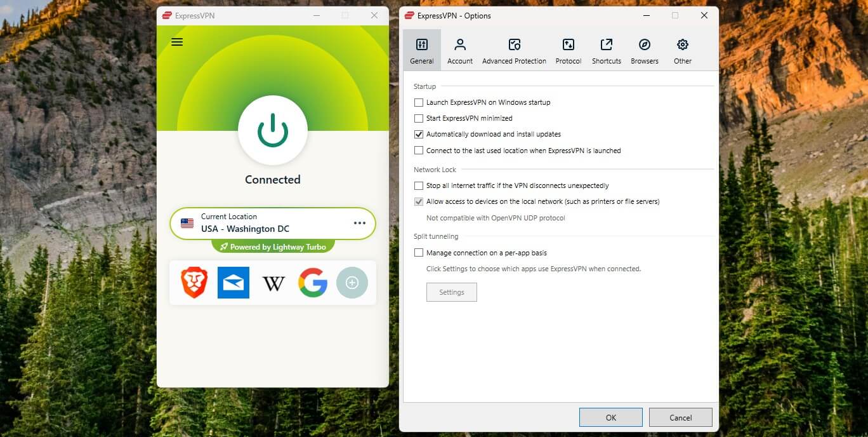Go to the Shortcuts tab

point(607,51)
